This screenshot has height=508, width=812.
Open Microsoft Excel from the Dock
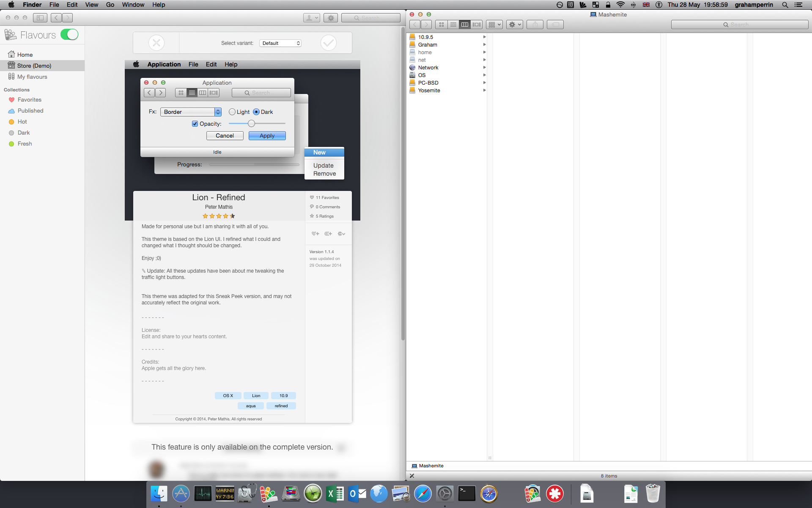(335, 494)
